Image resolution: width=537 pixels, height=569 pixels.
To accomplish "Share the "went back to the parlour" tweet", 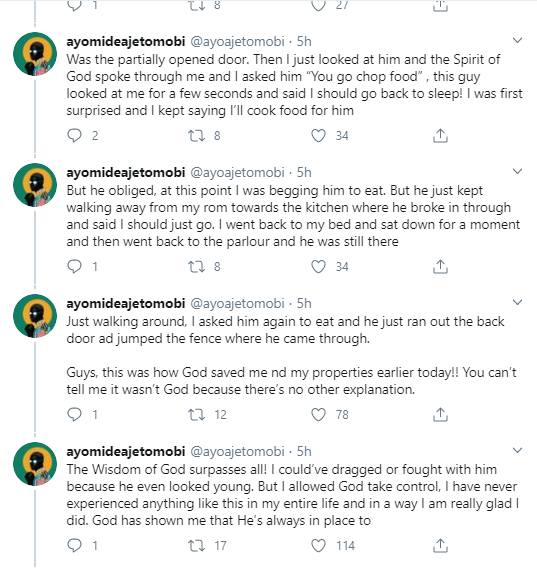I will click(440, 266).
